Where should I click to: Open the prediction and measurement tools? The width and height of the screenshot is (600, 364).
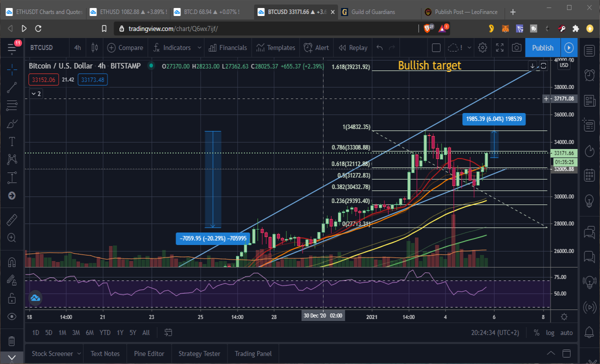pyautogui.click(x=12, y=177)
